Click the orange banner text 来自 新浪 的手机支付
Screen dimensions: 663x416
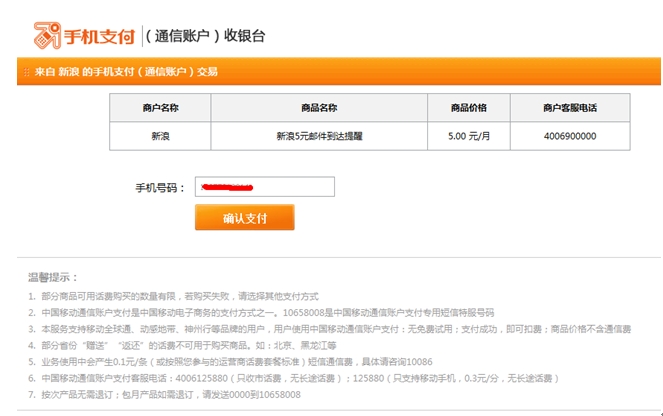(126, 72)
